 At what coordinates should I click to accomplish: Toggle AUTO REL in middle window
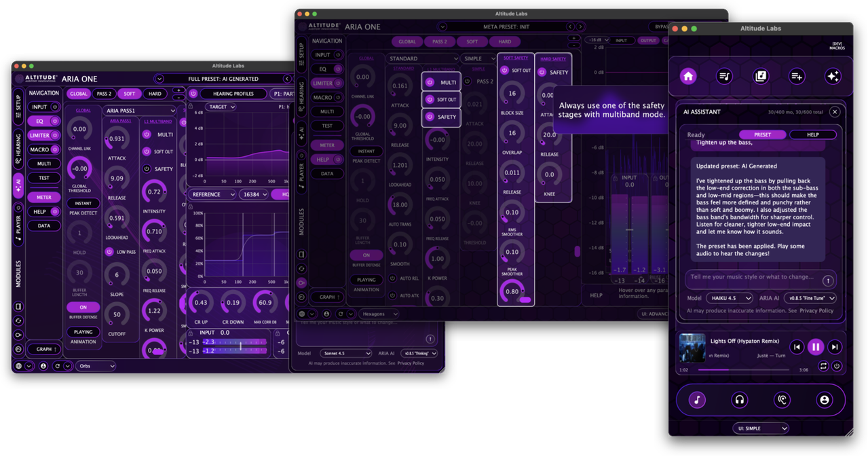pyautogui.click(x=393, y=278)
